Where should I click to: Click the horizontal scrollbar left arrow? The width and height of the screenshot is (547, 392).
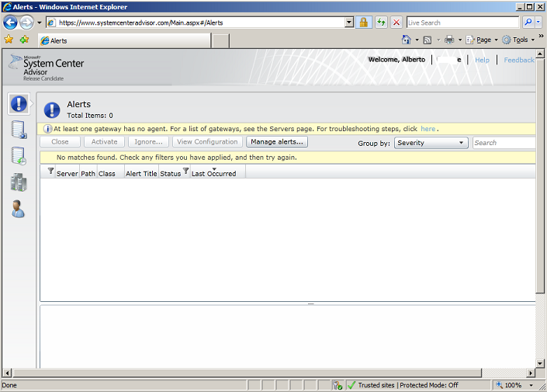pos(7,373)
